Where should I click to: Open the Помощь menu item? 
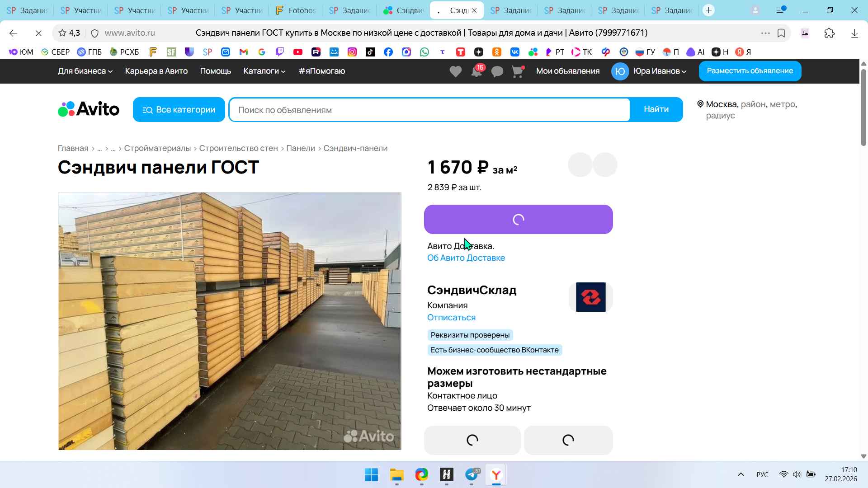(x=215, y=71)
